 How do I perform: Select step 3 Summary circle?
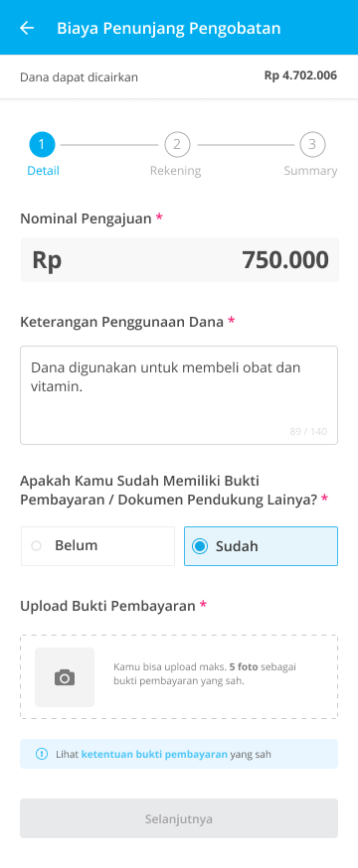312,145
